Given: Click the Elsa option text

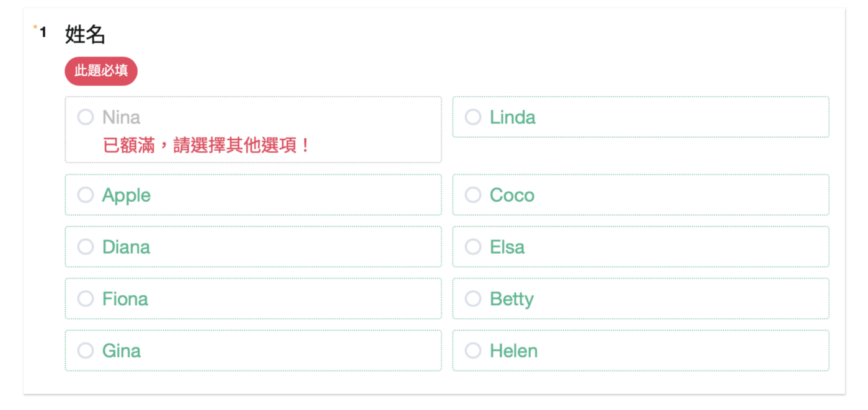Looking at the screenshot, I should 507,247.
